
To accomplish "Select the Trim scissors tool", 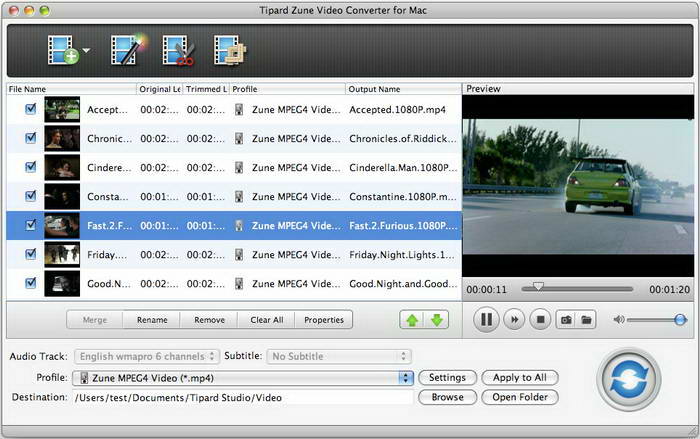I will click(x=178, y=50).
